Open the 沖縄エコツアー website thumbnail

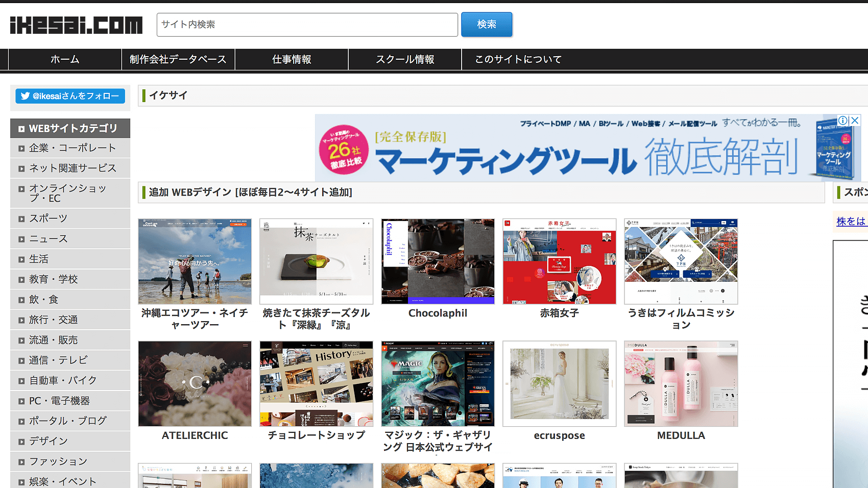click(x=195, y=261)
